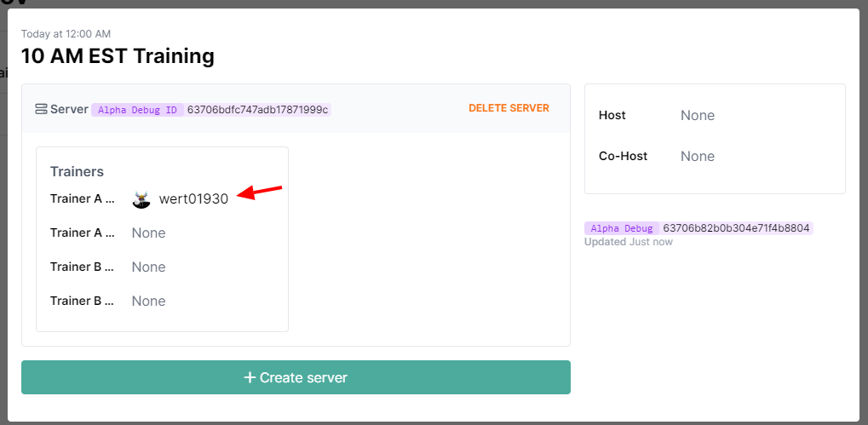
Task: Click None in the first Trainer B row
Action: [148, 267]
